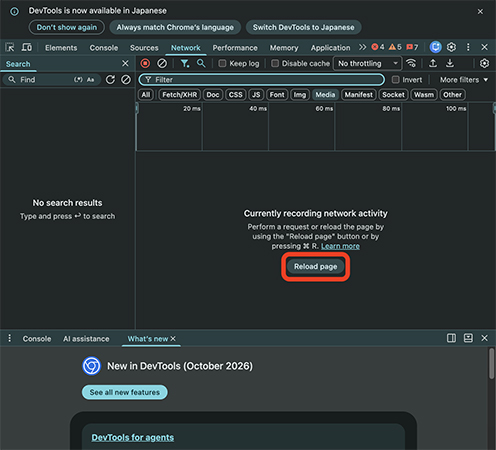Screen dimensions: 496x450
Task: Open the Customize DevTools three-dot menu
Action: tap(468, 47)
